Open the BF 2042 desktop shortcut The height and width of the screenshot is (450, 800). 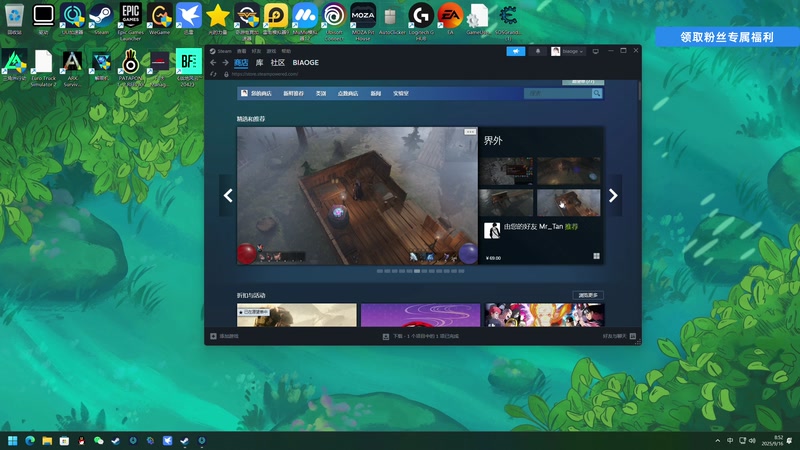point(189,67)
